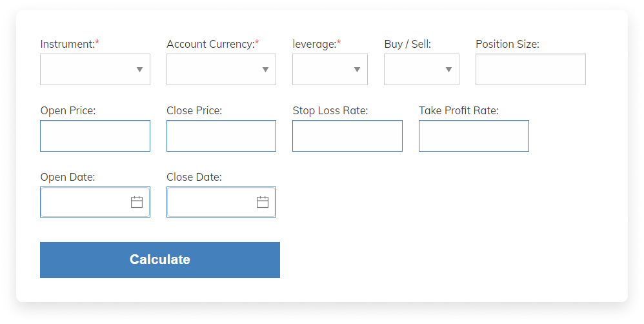Focus the Position Size input field
Viewport: 644px width, 324px height.
click(530, 70)
